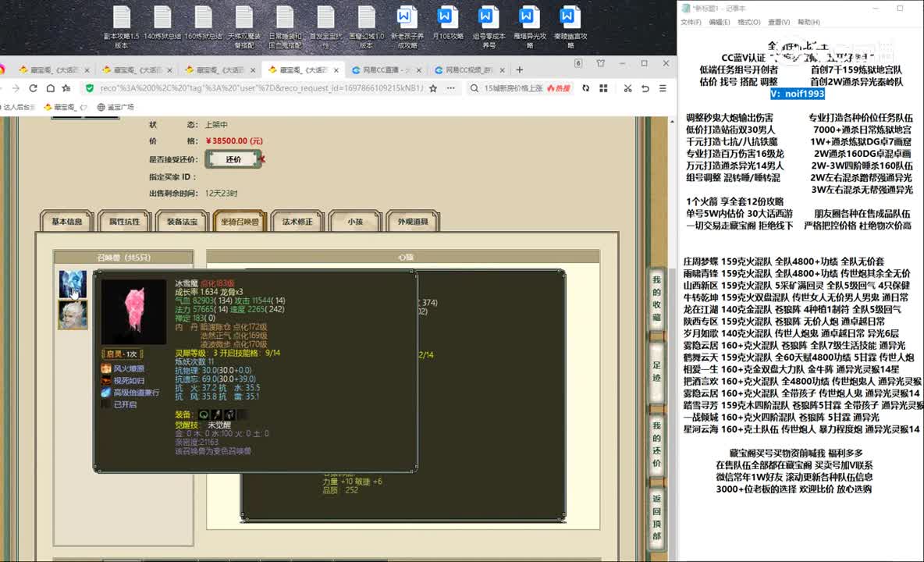This screenshot has width=924, height=562.
Task: Switch to the 网易CC直播 browser tab
Action: tap(385, 69)
